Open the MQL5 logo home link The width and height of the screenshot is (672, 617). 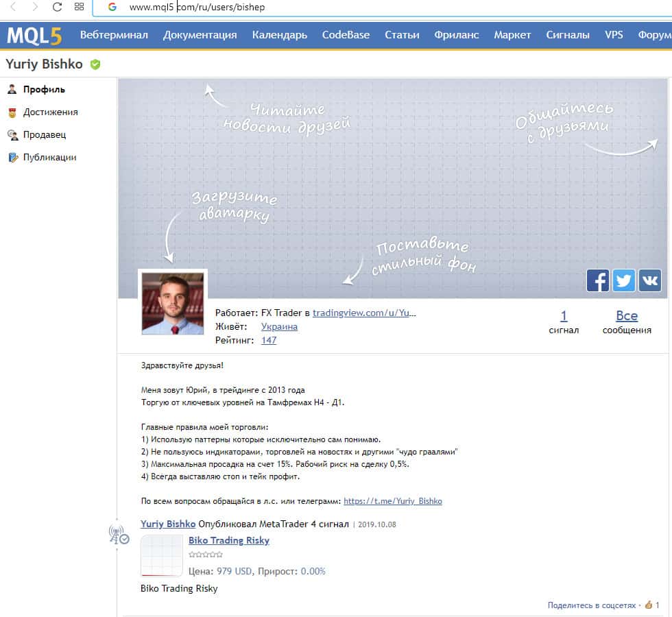click(34, 36)
